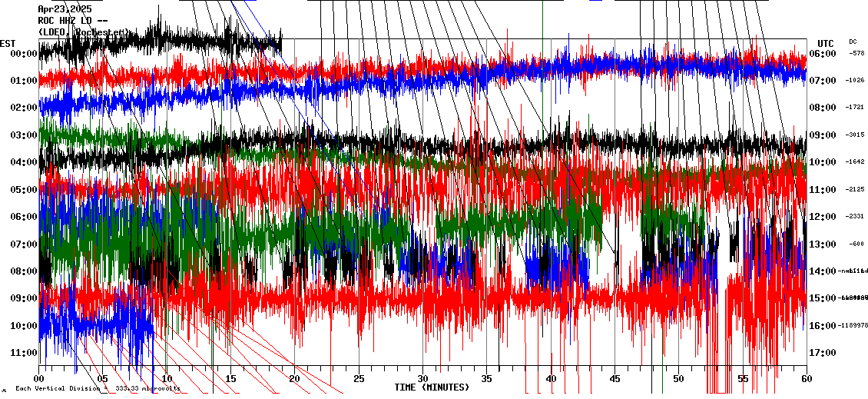Click the 00:00 EST row label

[x=24, y=54]
